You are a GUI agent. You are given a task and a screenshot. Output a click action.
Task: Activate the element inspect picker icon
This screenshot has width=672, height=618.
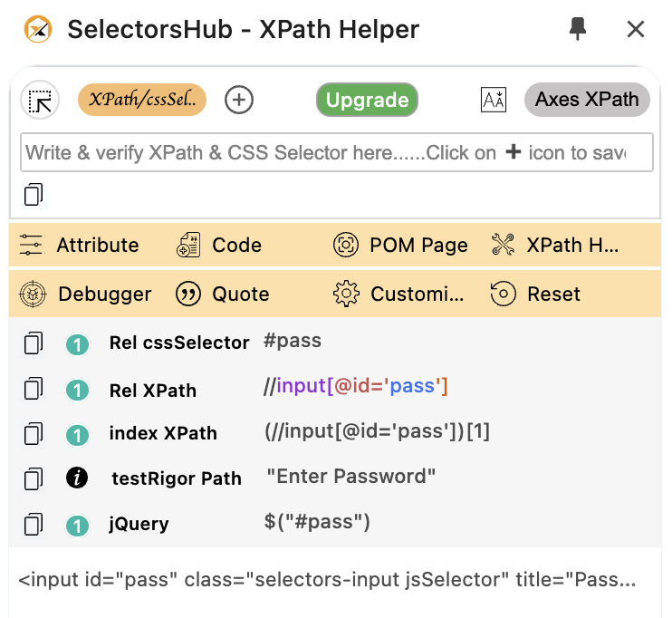tap(40, 100)
